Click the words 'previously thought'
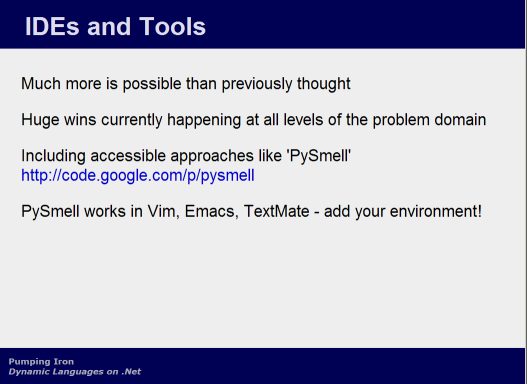 click(x=286, y=84)
